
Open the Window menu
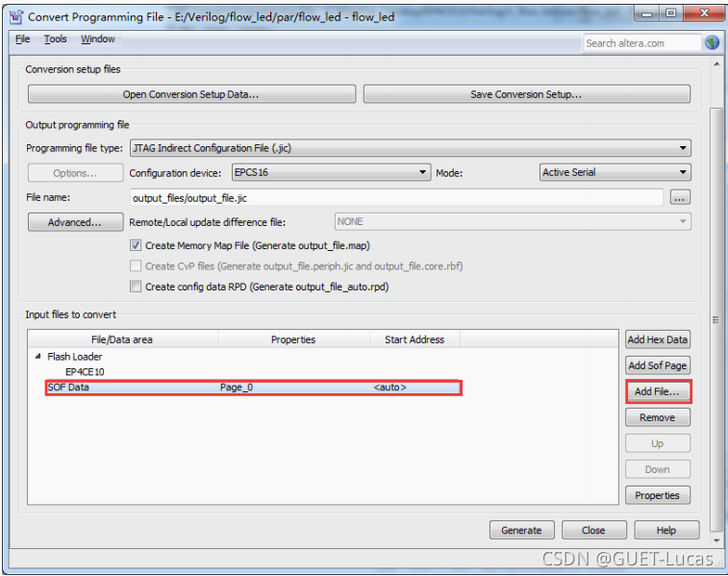(97, 39)
